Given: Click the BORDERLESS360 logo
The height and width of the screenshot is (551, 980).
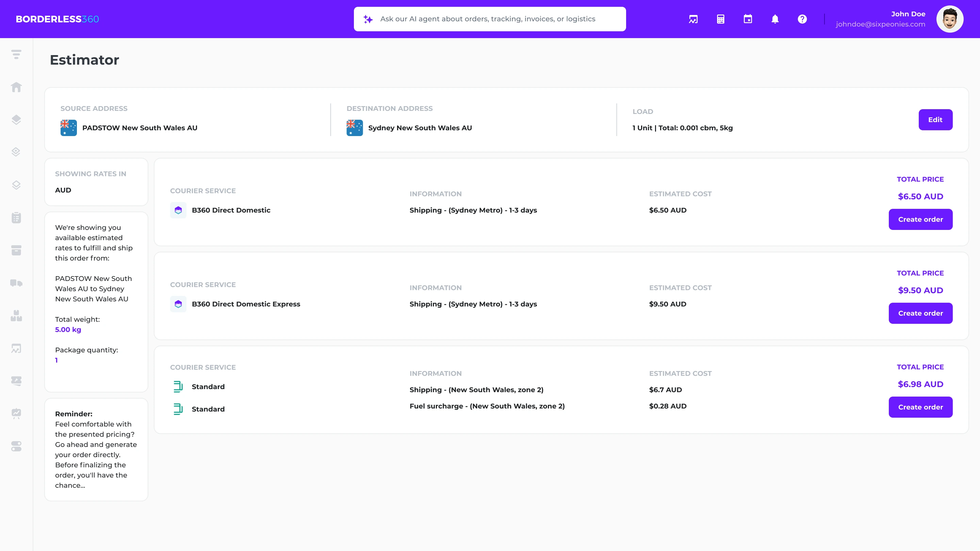Looking at the screenshot, I should click(x=57, y=19).
